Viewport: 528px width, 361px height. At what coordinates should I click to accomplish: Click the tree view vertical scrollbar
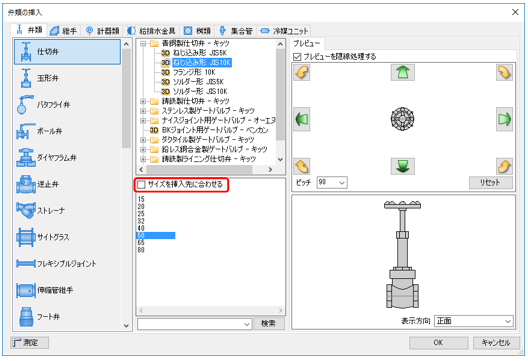click(280, 101)
